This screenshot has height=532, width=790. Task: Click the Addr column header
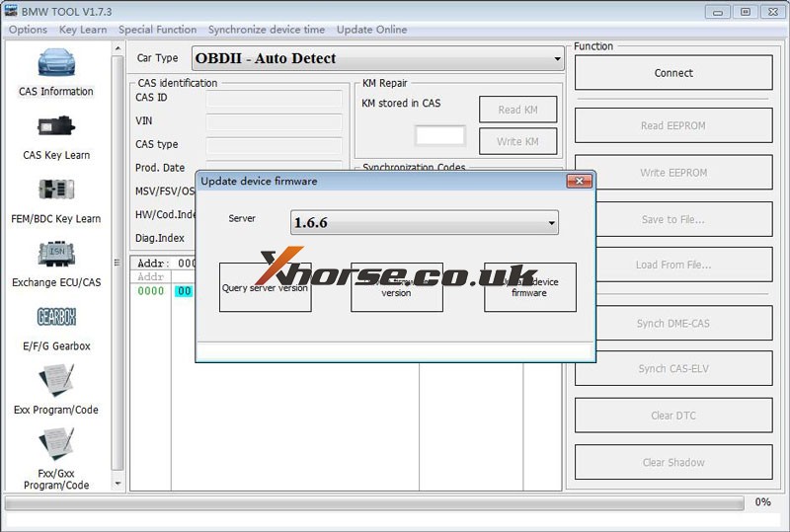click(151, 276)
